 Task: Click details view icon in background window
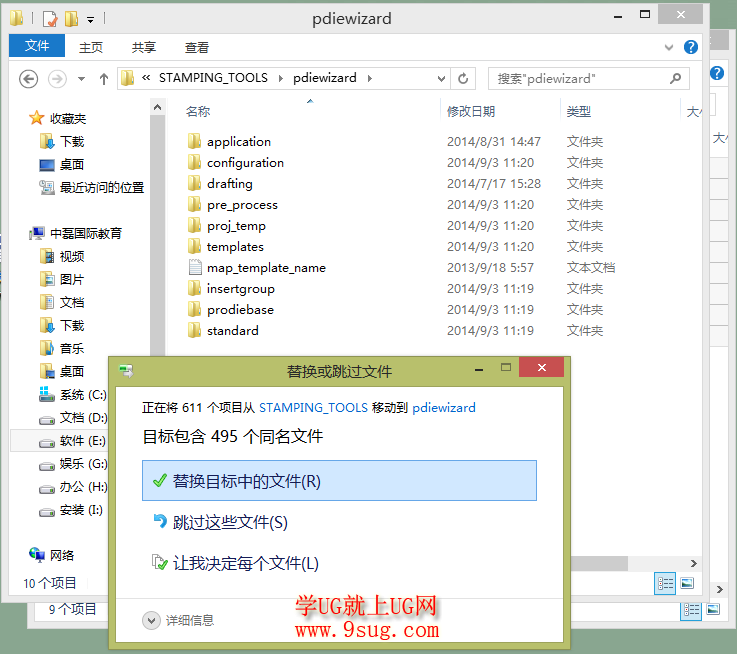[691, 610]
